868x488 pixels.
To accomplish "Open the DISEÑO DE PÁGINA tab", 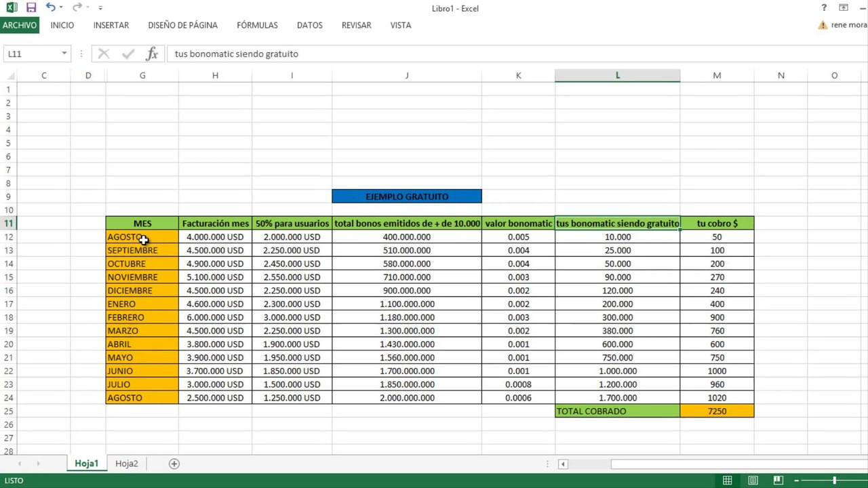I will (x=183, y=25).
